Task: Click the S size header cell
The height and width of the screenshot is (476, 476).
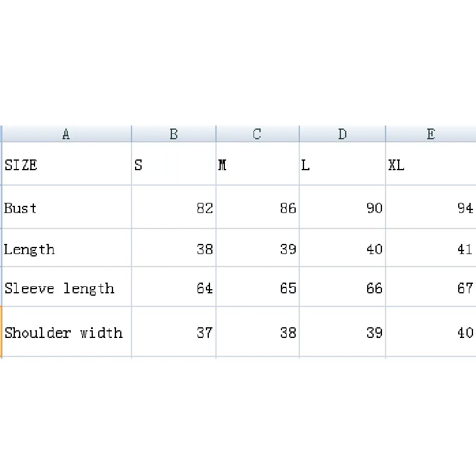Action: click(173, 165)
